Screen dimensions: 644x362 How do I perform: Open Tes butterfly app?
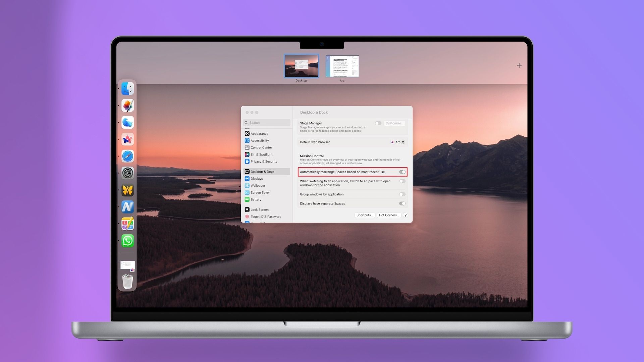click(x=127, y=190)
